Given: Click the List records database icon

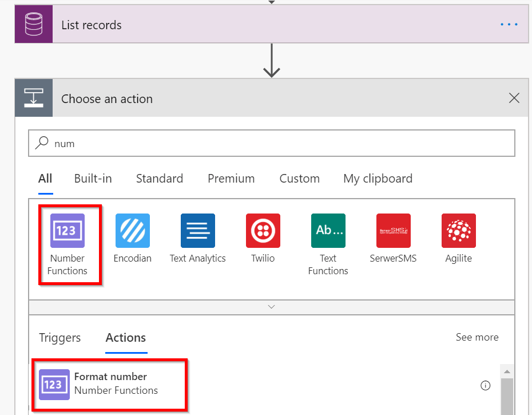Looking at the screenshot, I should point(33,24).
